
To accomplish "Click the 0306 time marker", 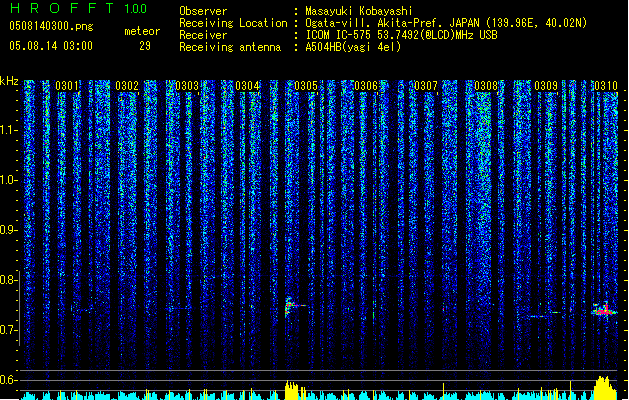I will pos(366,86).
